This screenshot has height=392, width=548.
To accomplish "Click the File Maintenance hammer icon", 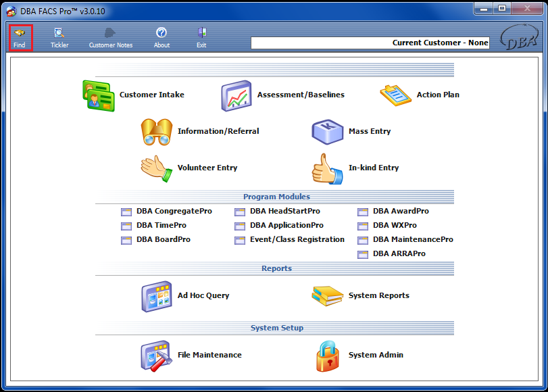I will (x=157, y=356).
